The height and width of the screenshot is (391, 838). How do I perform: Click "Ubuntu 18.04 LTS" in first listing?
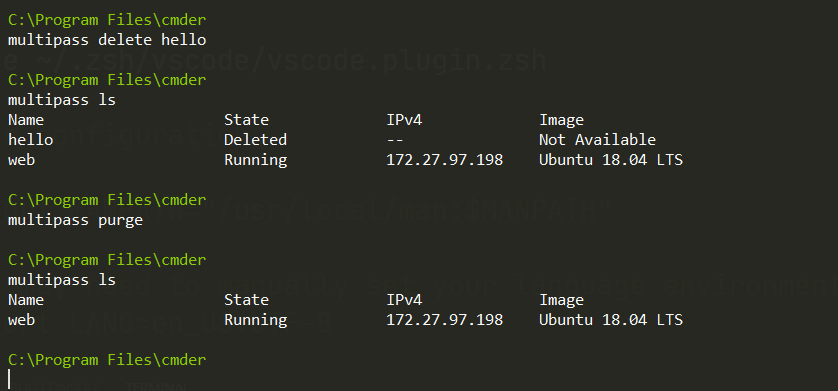611,160
